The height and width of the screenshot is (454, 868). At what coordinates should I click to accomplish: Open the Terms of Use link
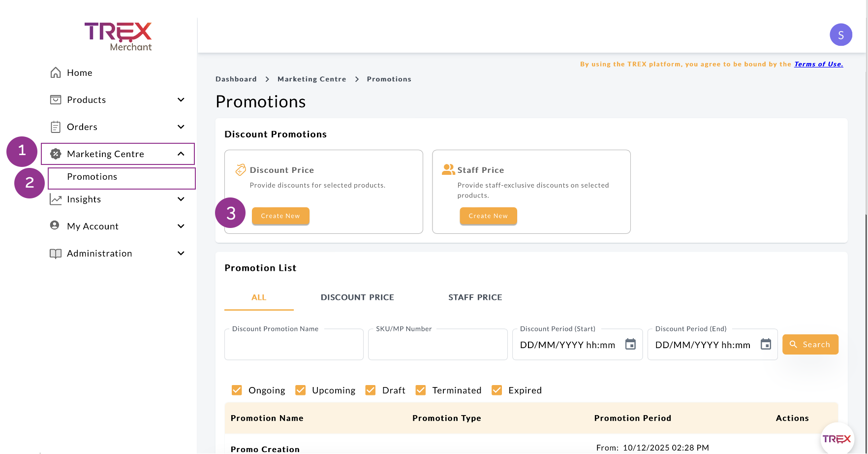(x=818, y=64)
